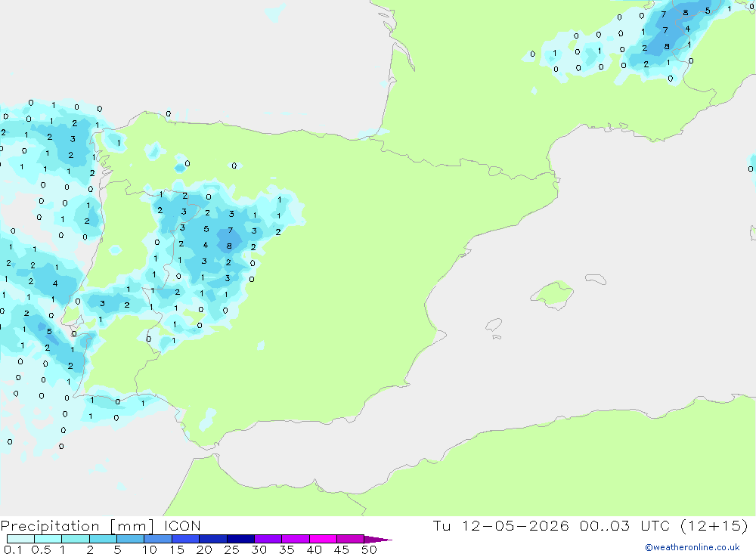Select the 10–15 mm legend swatch
The height and width of the screenshot is (554, 756).
point(158,539)
